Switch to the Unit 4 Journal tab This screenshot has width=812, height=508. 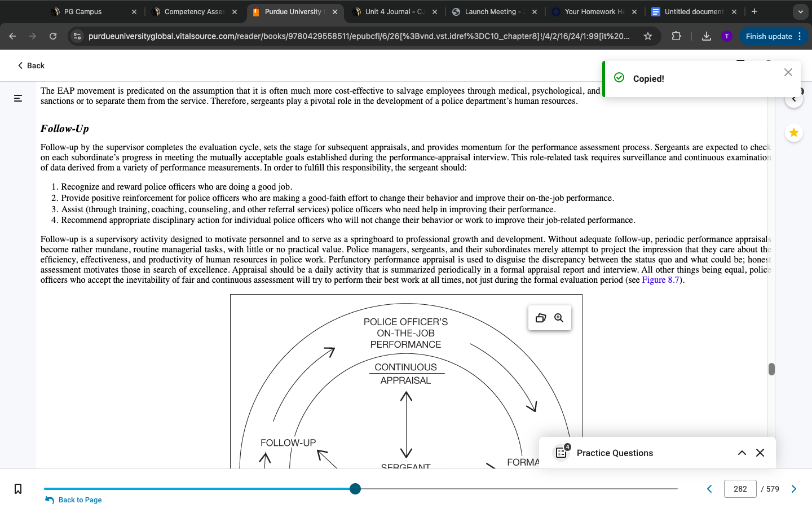pos(394,11)
